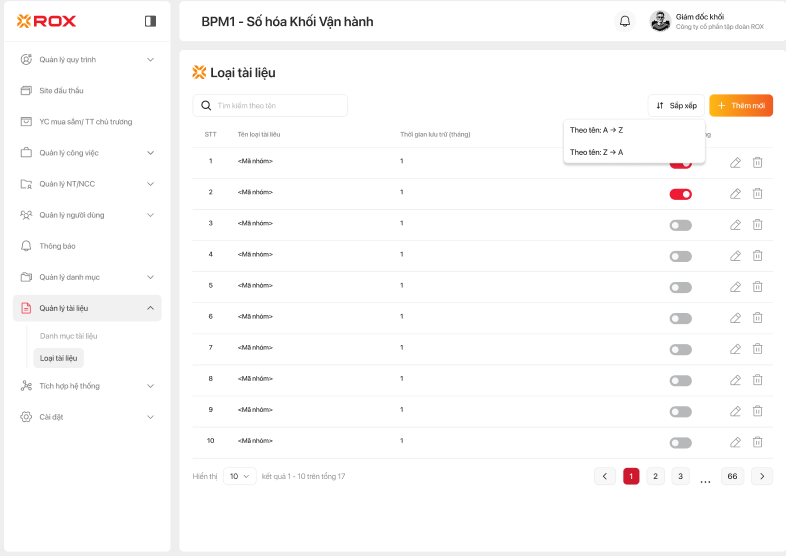The width and height of the screenshot is (786, 556).
Task: Click the trash icon for row 10
Action: click(x=757, y=442)
